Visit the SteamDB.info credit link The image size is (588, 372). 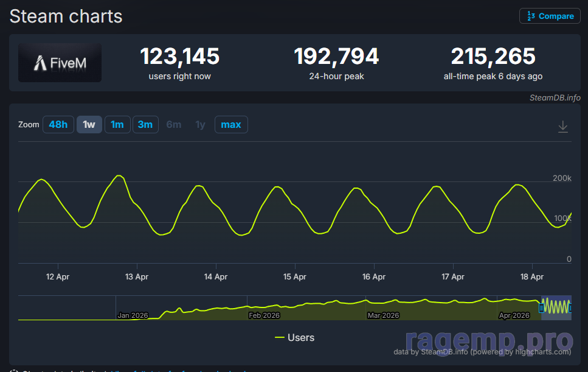click(554, 97)
